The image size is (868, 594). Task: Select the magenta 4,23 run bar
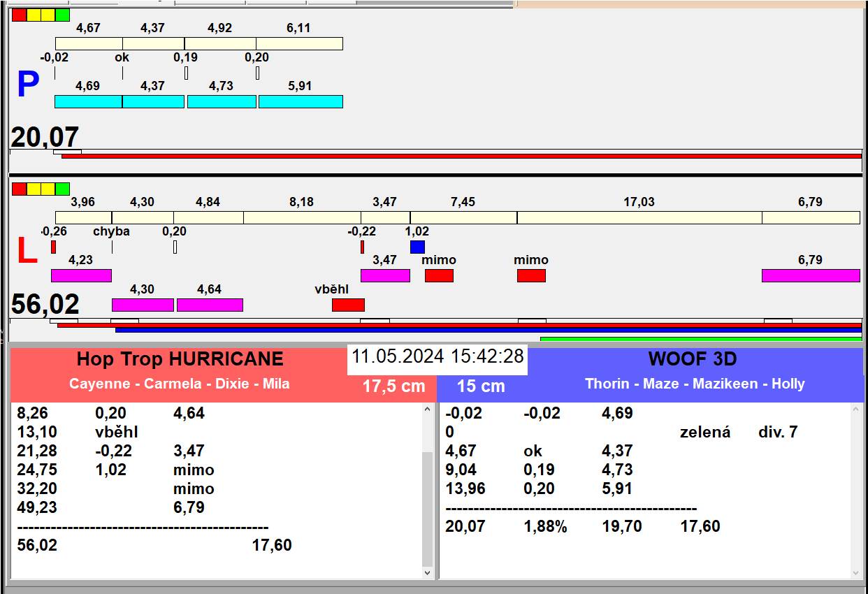(81, 275)
